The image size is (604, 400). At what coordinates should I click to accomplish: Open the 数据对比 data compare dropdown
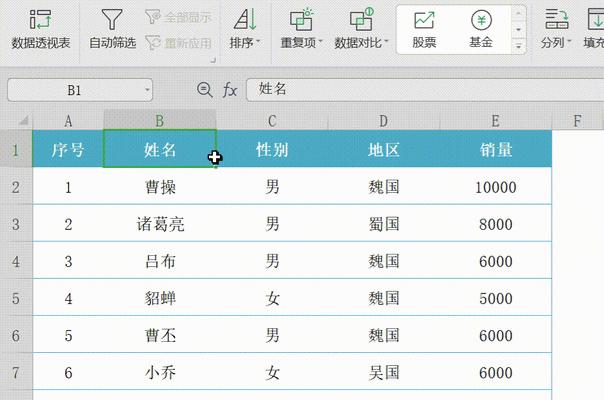pyautogui.click(x=361, y=30)
